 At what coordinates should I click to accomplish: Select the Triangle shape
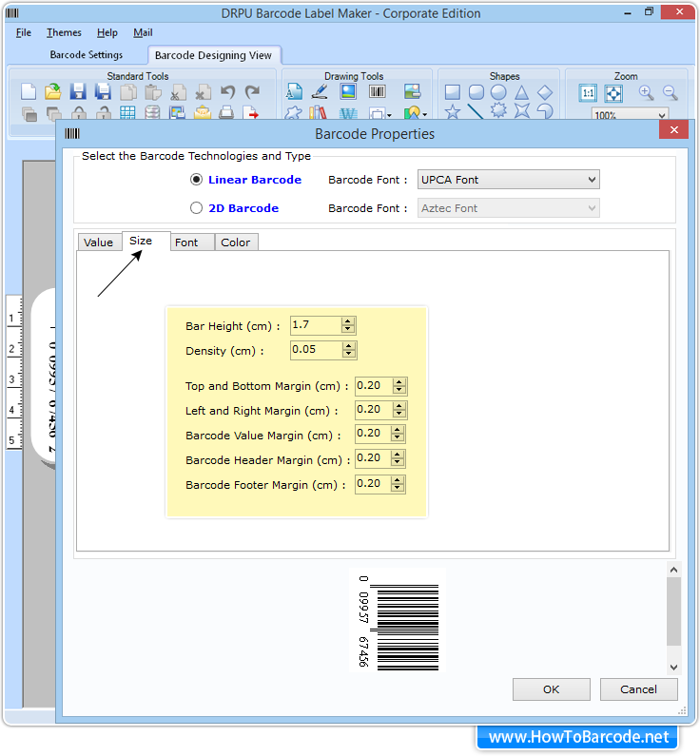tap(521, 91)
